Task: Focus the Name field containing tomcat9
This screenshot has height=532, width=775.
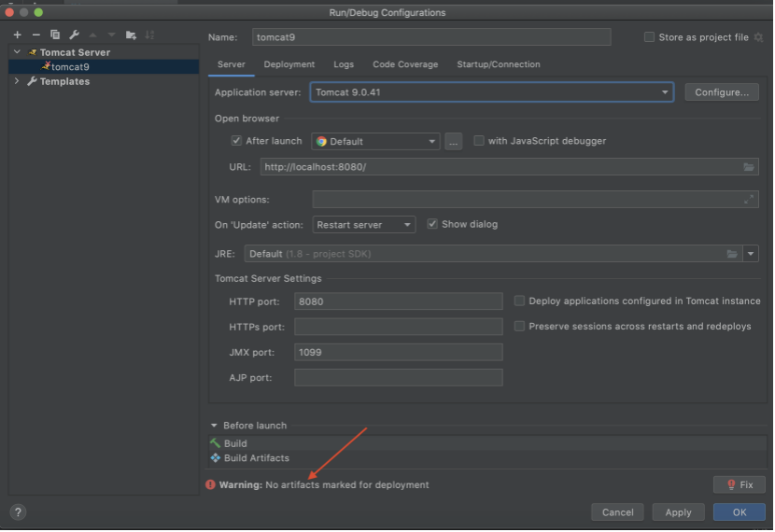Action: [431, 37]
